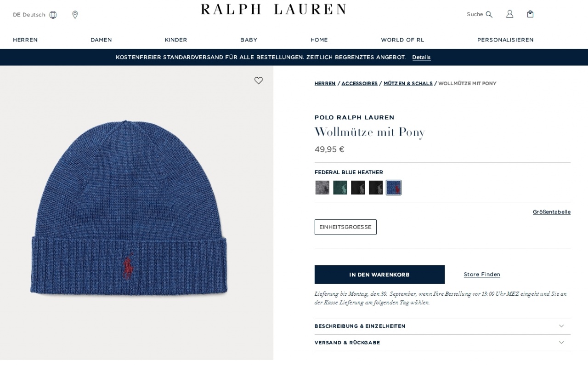Open the Größentabelle link
588x366 pixels.
(x=552, y=212)
